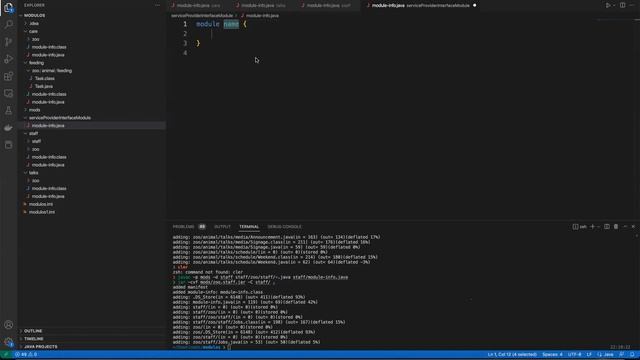Viewport: 640px width, 360px height.
Task: Split the editor to the right
Action: click(622, 5)
